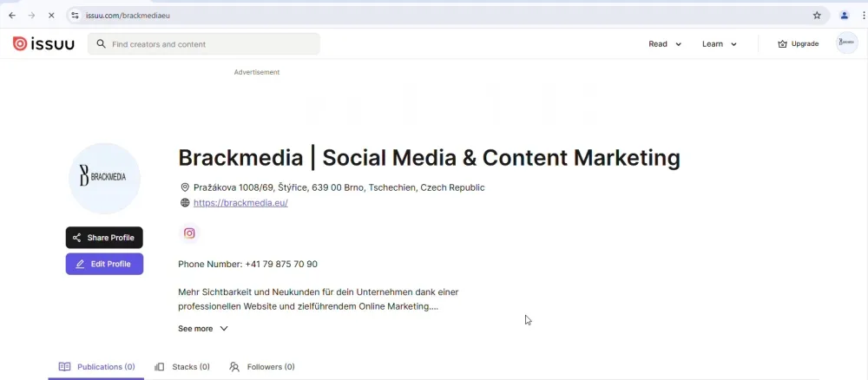The height and width of the screenshot is (380, 868).
Task: Open site information icon in address bar
Action: pos(76,16)
